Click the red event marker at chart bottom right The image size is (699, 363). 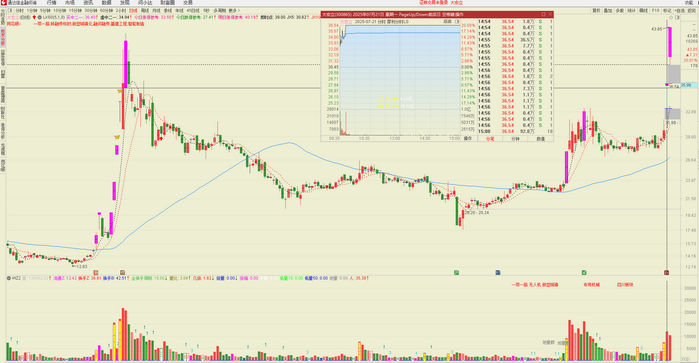click(x=666, y=272)
